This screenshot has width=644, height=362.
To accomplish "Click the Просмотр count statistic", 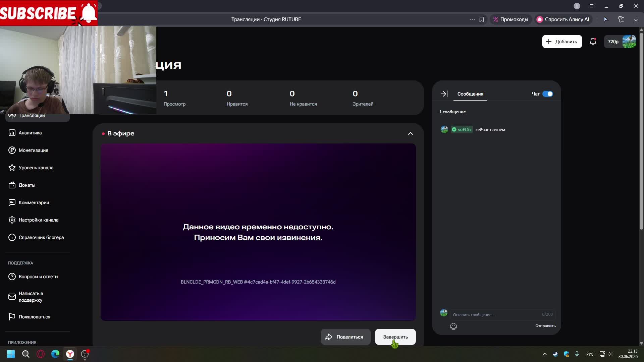I will [x=174, y=98].
